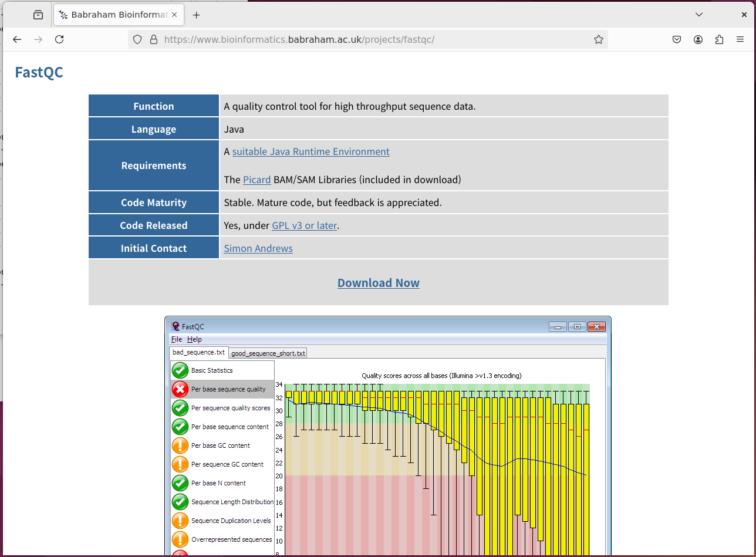Click the Requirements table header cell
Image resolution: width=756 pixels, height=557 pixels.
point(154,166)
